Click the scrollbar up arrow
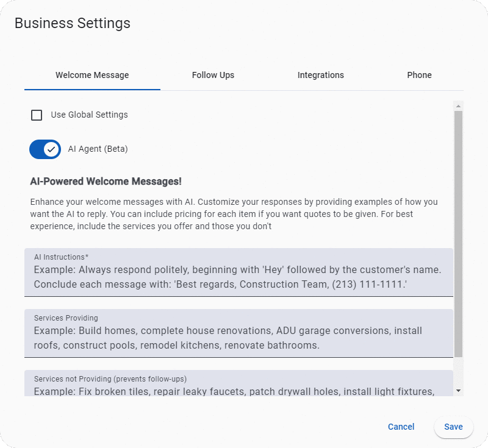 click(x=458, y=105)
